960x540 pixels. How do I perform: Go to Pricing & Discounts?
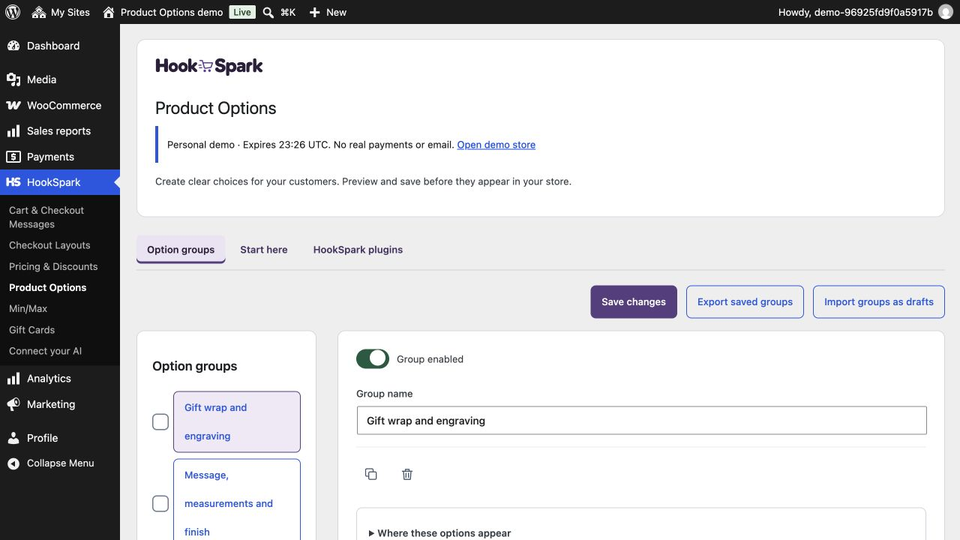click(x=53, y=266)
